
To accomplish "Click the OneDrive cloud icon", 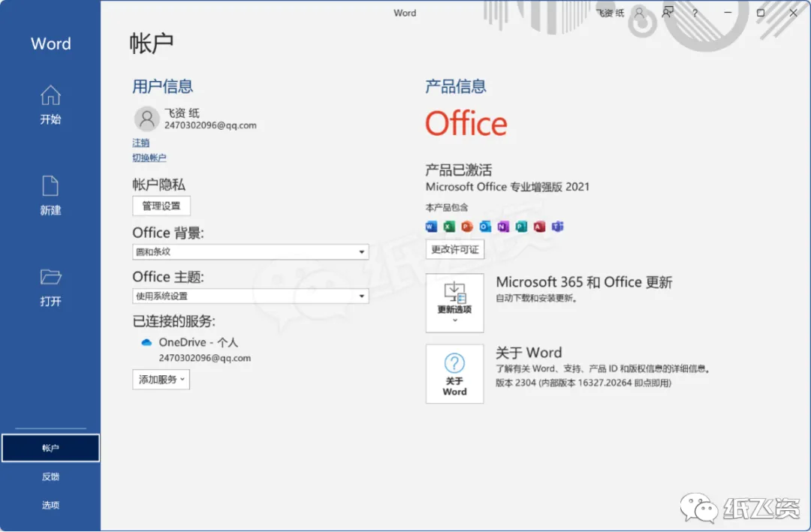I will (x=146, y=342).
